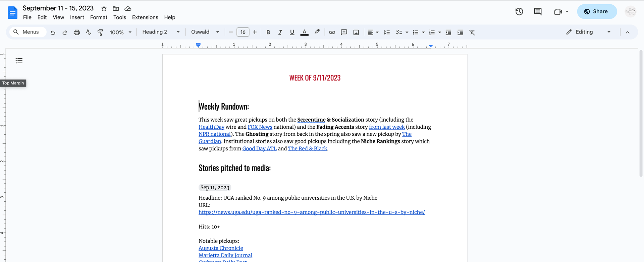The image size is (644, 262).
Task: Open the HealthDay link
Action: 211,127
